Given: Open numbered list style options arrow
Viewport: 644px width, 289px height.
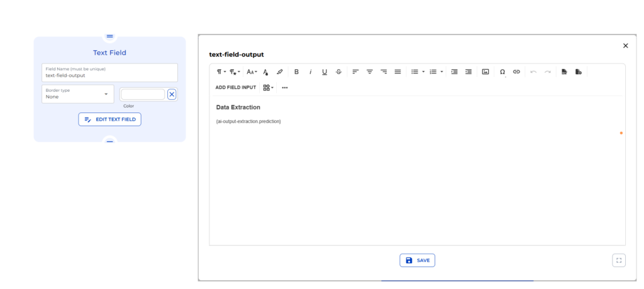Looking at the screenshot, I should tap(441, 72).
